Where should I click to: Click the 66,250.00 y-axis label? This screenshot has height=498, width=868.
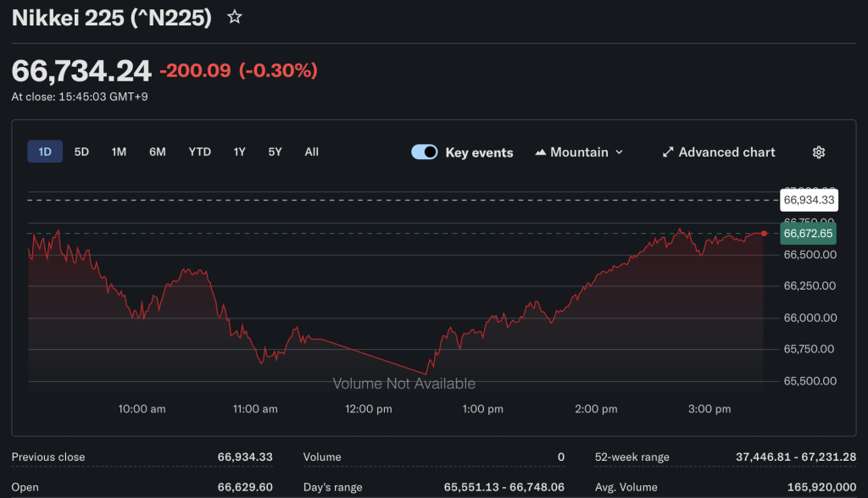point(810,286)
